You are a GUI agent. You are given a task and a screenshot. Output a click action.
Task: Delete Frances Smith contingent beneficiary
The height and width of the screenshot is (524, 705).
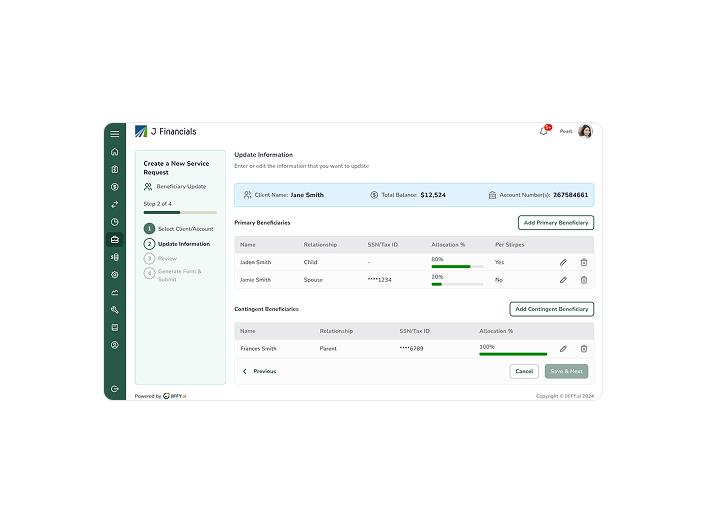(584, 349)
